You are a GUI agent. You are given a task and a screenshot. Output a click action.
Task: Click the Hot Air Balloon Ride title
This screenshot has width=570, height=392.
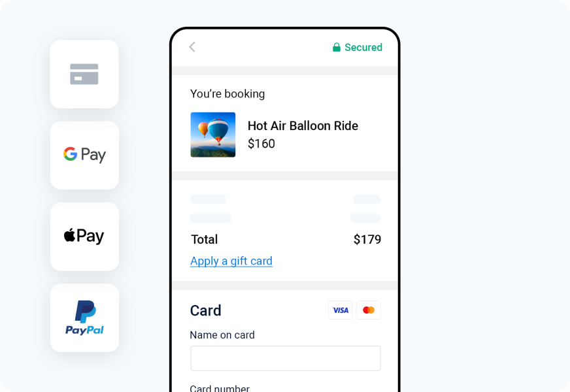303,125
